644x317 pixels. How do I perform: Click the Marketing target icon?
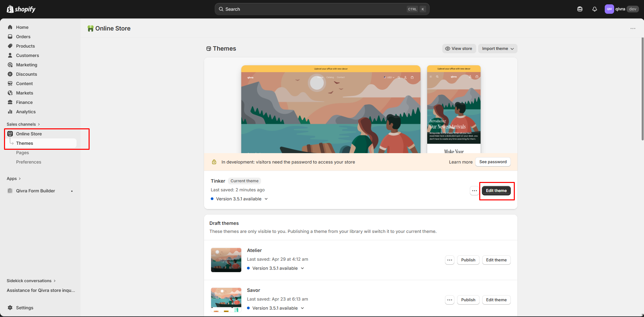tap(10, 65)
